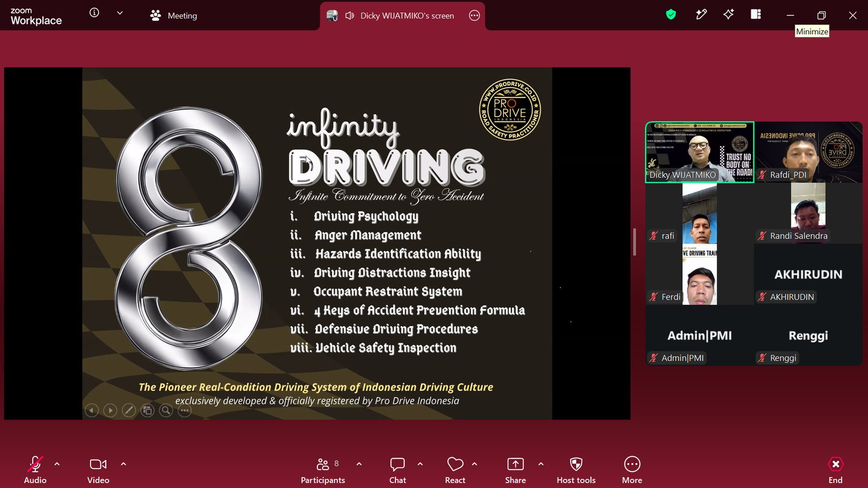Click 'Vehicle Safety Inspection' slide text
The image size is (868, 488).
pos(386,348)
